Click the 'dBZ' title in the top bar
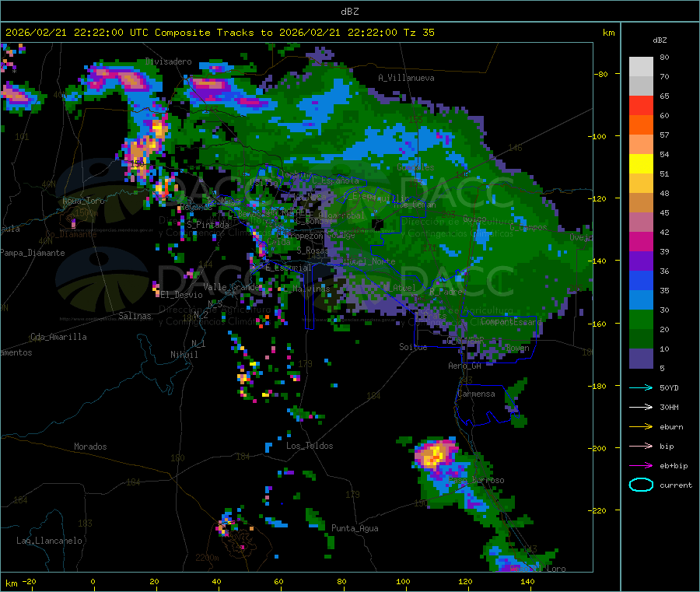This screenshot has height=592, width=700. (349, 12)
